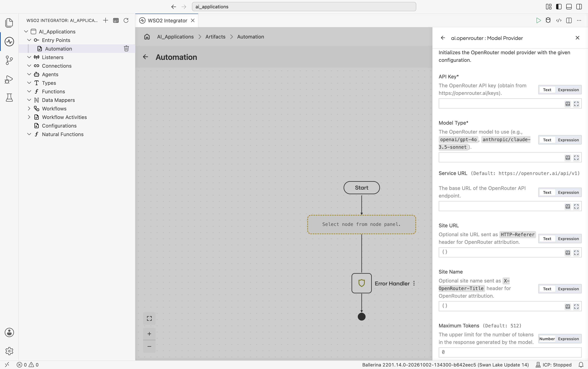Viewport: 588px width, 369px height.
Task: Go back from Model Provider panel
Action: pyautogui.click(x=443, y=38)
